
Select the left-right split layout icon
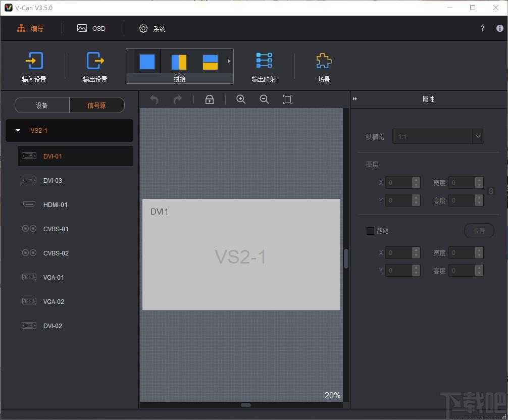[179, 62]
